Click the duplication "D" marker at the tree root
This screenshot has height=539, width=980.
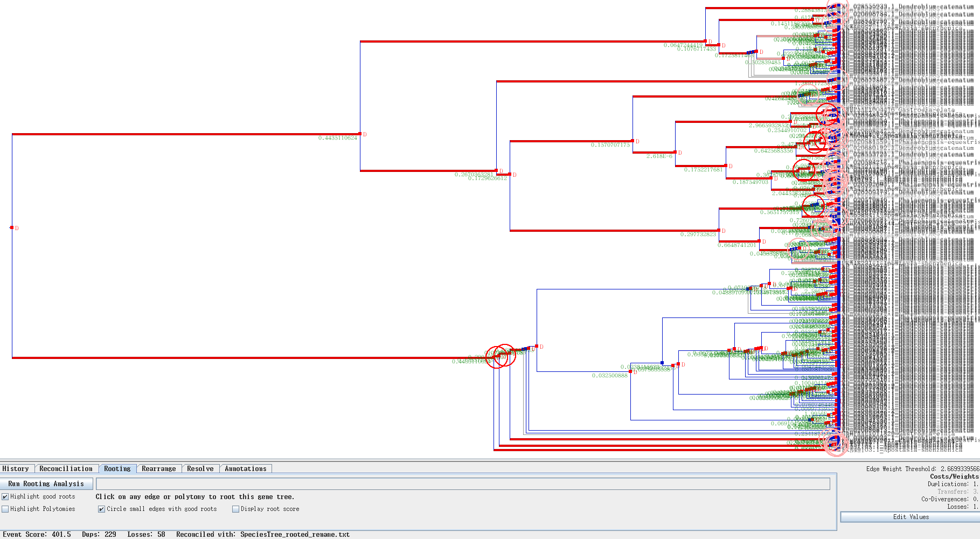pos(13,227)
